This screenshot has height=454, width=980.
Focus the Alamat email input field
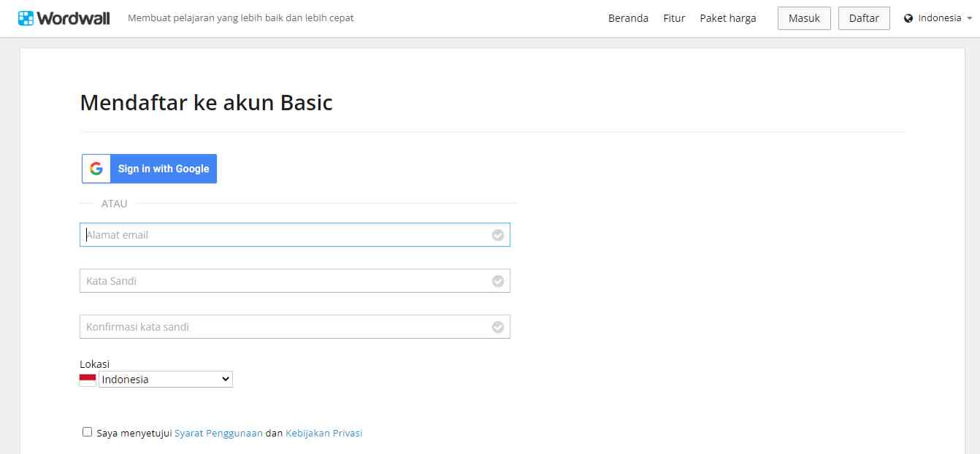(x=285, y=235)
